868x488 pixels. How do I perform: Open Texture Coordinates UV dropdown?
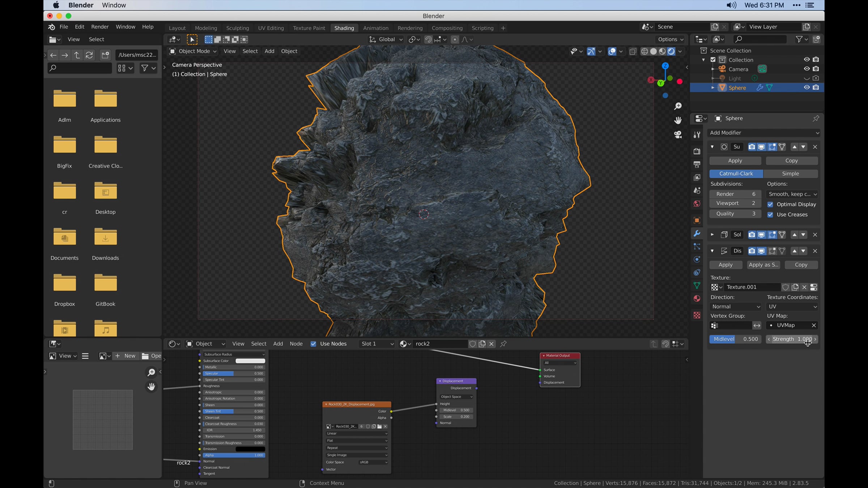coord(792,307)
